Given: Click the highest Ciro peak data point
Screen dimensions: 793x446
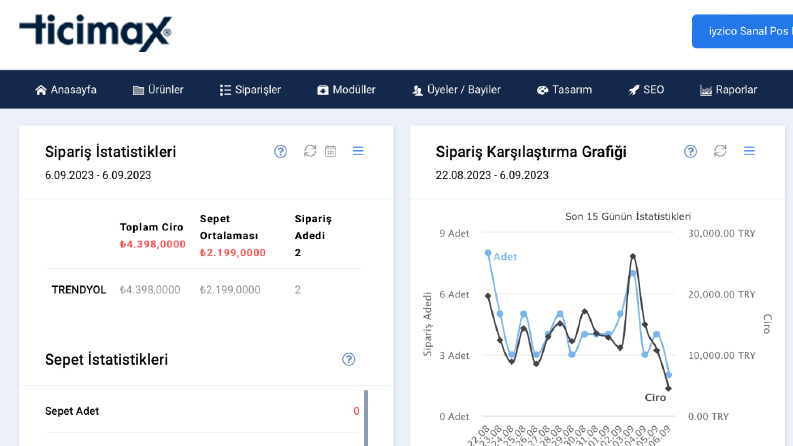Looking at the screenshot, I should tap(633, 256).
